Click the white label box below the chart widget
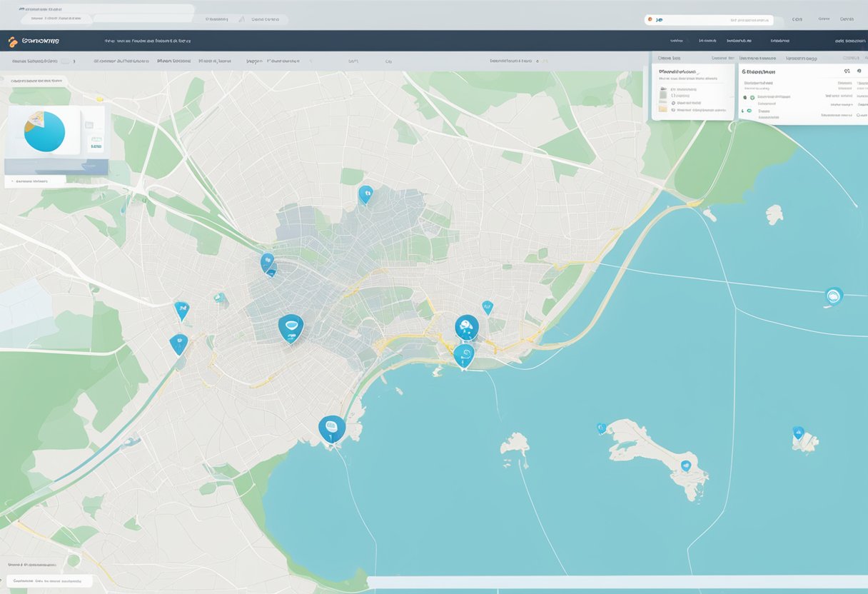 (35, 181)
